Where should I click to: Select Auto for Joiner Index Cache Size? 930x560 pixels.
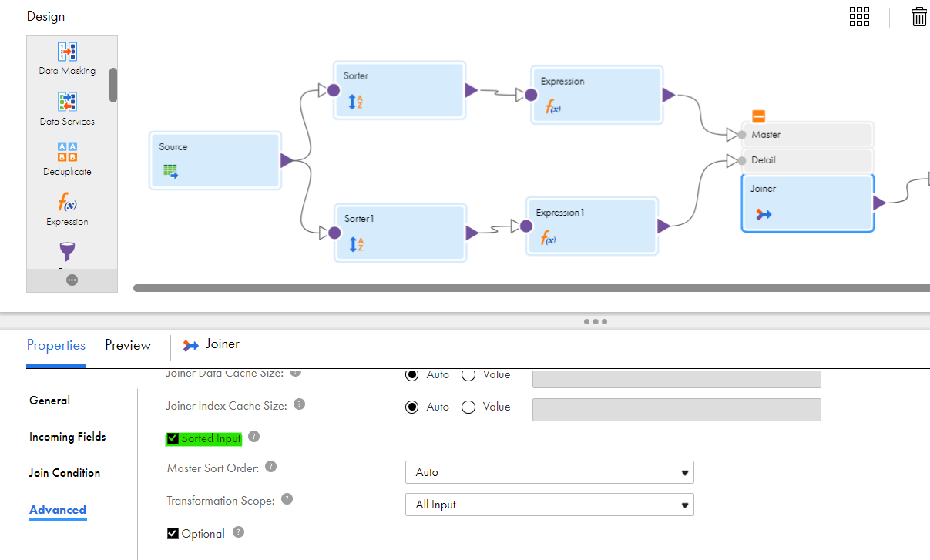pos(412,407)
